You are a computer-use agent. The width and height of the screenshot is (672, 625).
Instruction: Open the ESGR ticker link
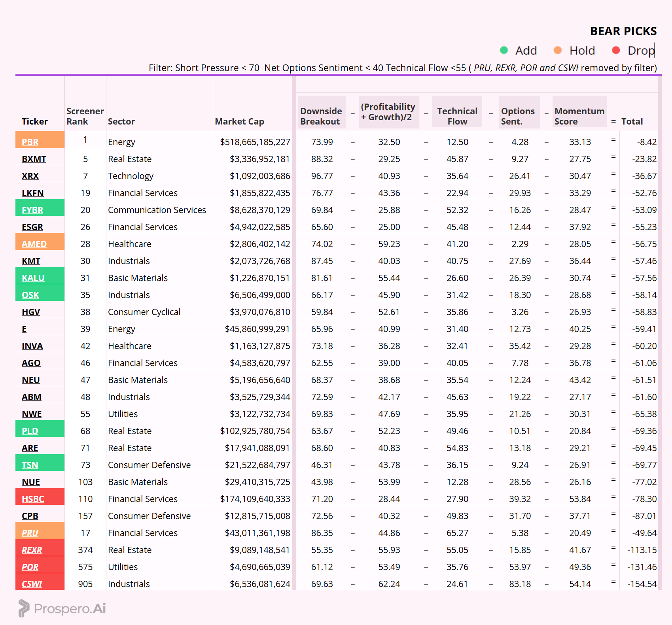32,227
